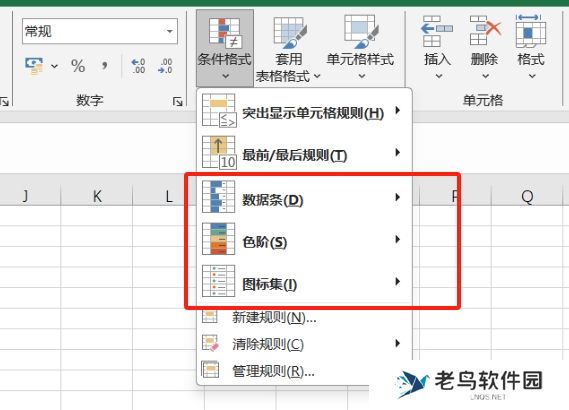Click the decrease decimal icon
The image size is (569, 410).
pos(165,66)
